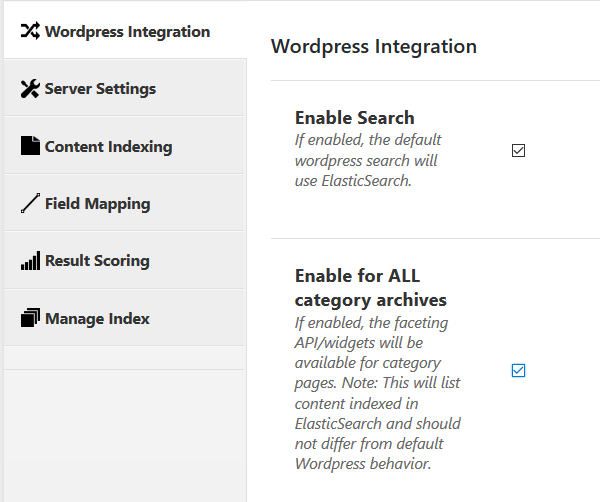Image resolution: width=600 pixels, height=502 pixels.
Task: Switch to the Manage Index tab
Action: click(124, 318)
